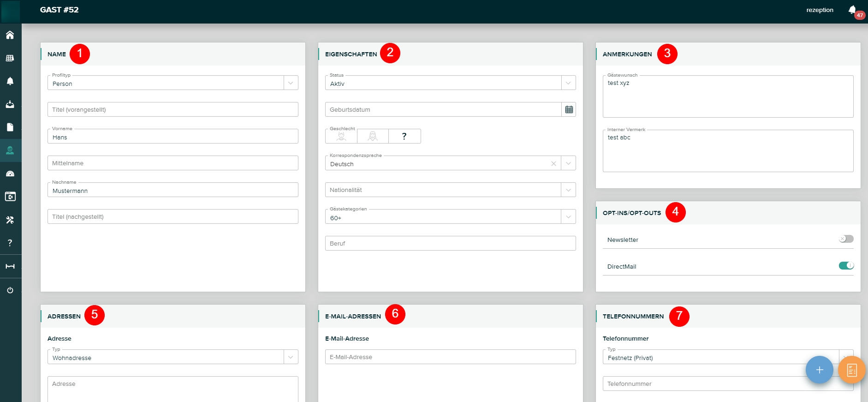This screenshot has height=402, width=868.
Task: Open the guest profile sidebar menu item
Action: (x=10, y=150)
